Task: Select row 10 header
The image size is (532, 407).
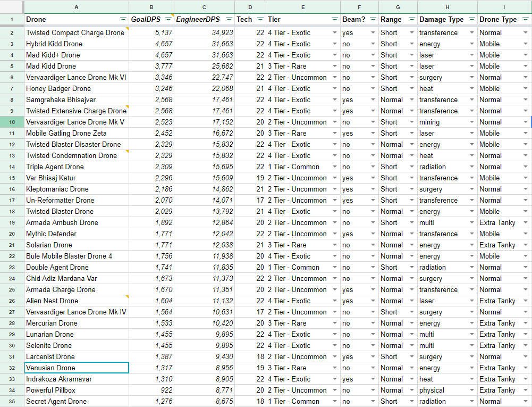Action: coord(11,122)
